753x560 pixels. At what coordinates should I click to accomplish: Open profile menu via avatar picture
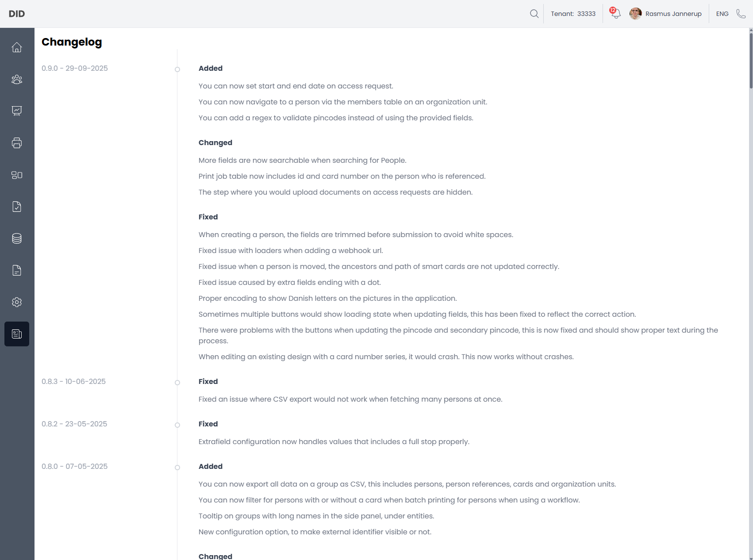coord(635,14)
